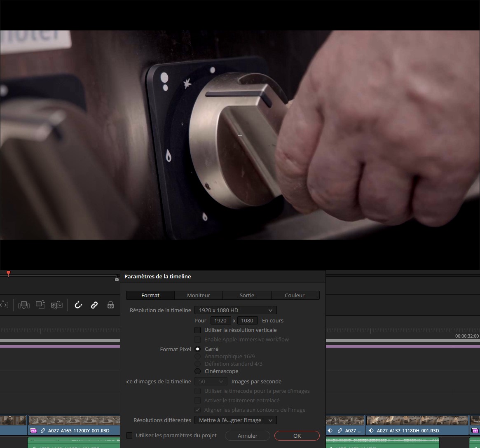Click the overwrite clip icon
Viewport: 480px width, 448px height.
click(40, 305)
